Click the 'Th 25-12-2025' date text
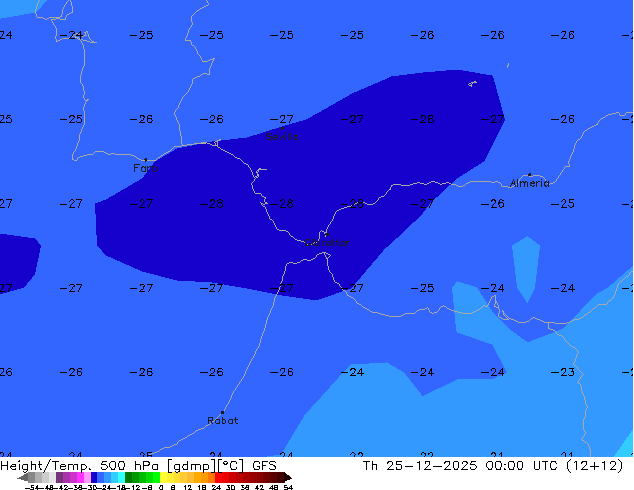Image resolution: width=634 pixels, height=490 pixels. click(x=420, y=466)
